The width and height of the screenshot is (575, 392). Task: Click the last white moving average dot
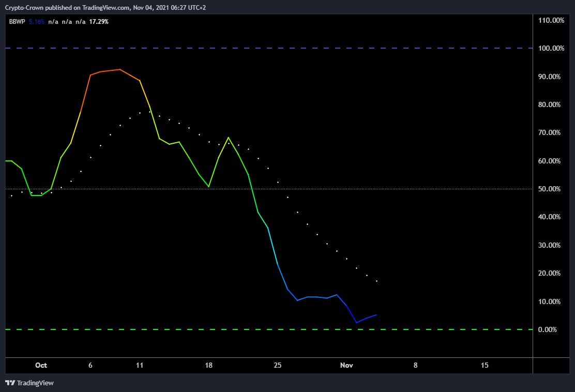click(376, 281)
